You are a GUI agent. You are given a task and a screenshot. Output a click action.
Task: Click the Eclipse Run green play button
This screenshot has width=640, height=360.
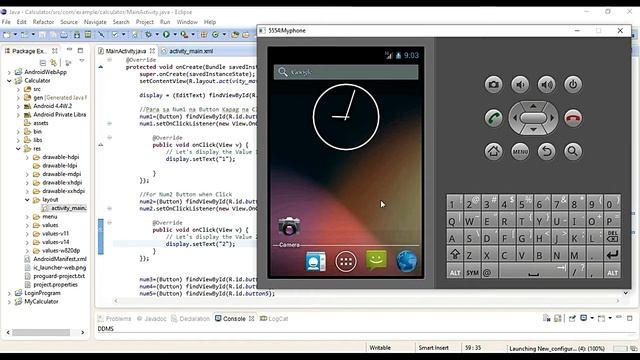(x=166, y=35)
